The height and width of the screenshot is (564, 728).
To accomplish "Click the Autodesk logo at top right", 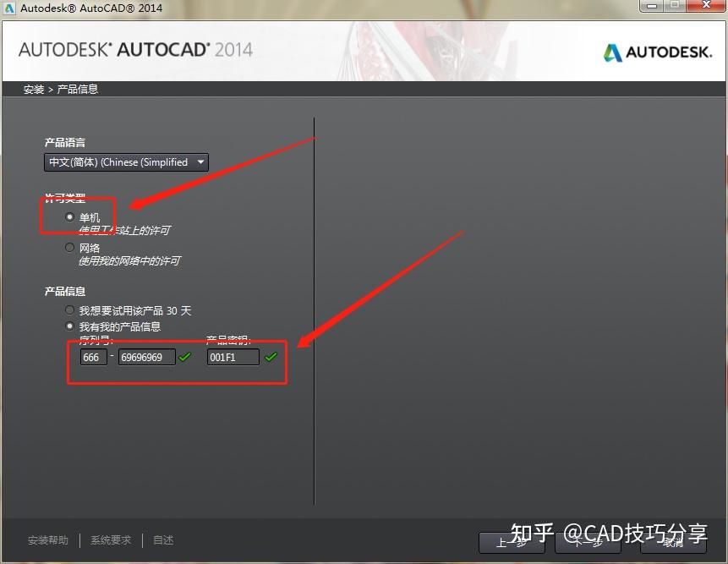I will 658,52.
